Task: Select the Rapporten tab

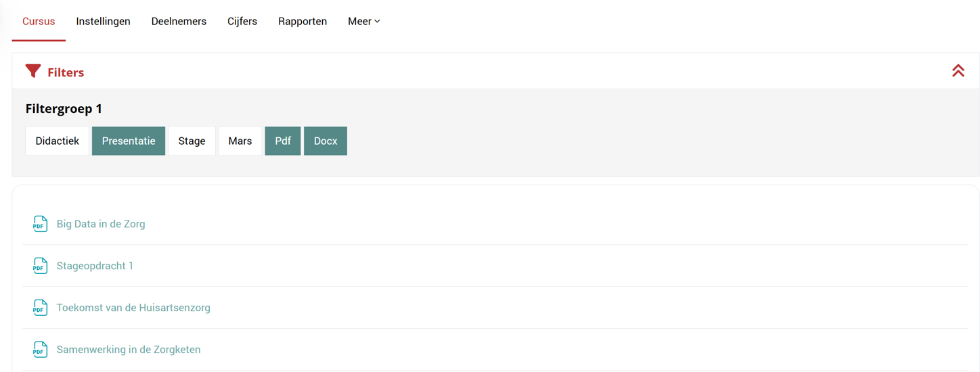Action: pyautogui.click(x=303, y=22)
